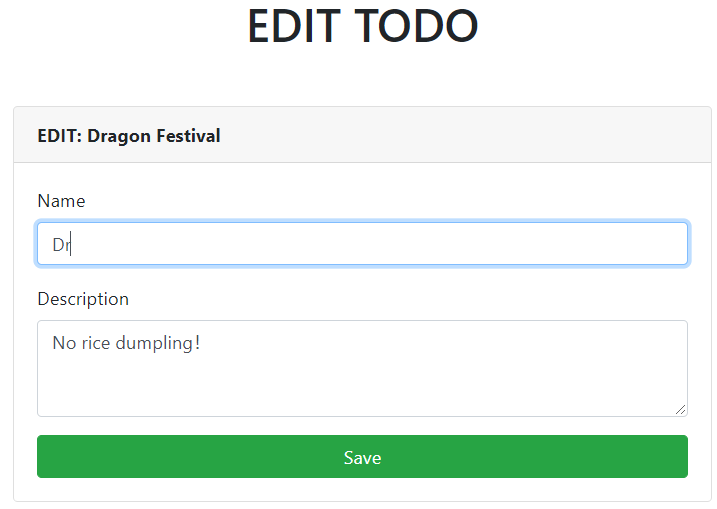Click the green Save button
717x509 pixels.
click(x=362, y=457)
